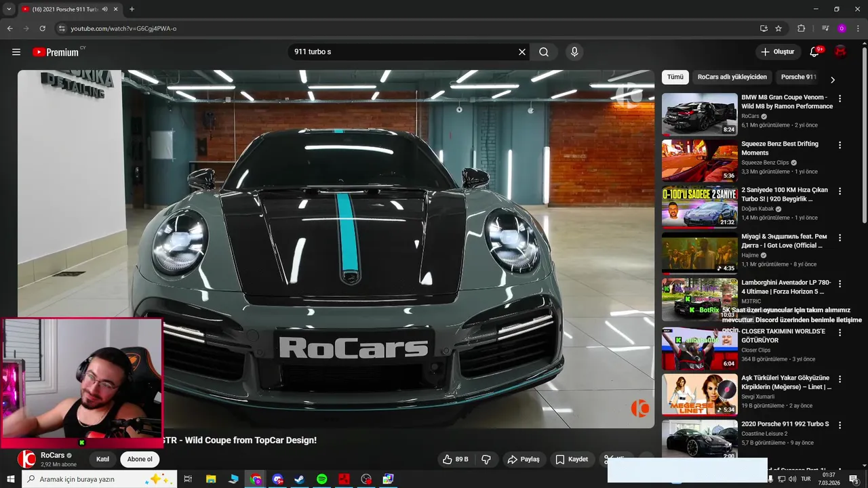Open options for Miyagi & Эндшпиль video
868x488 pixels.
840,238
